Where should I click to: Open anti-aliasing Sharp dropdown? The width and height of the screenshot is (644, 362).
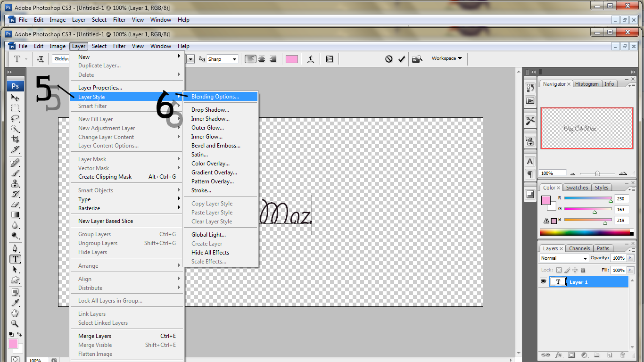[234, 59]
